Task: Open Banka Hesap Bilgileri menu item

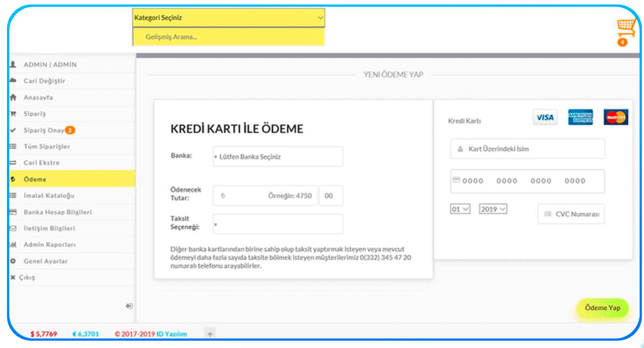Action: (72, 212)
